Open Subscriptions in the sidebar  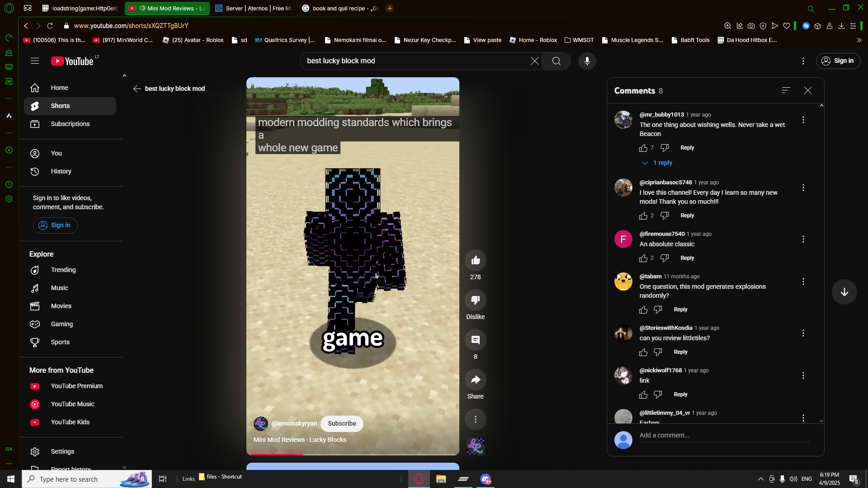click(x=70, y=124)
